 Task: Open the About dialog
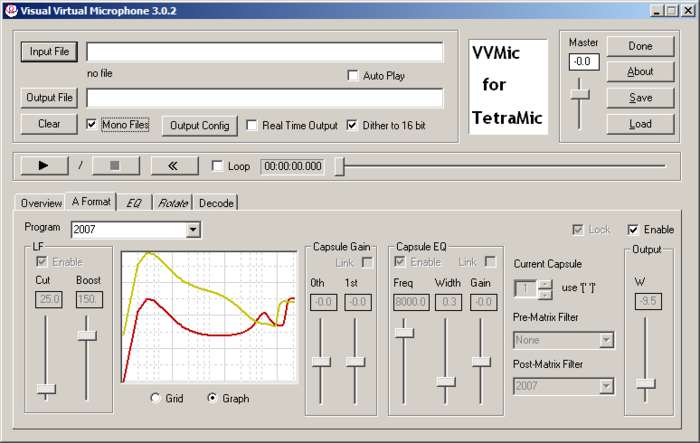tap(640, 71)
